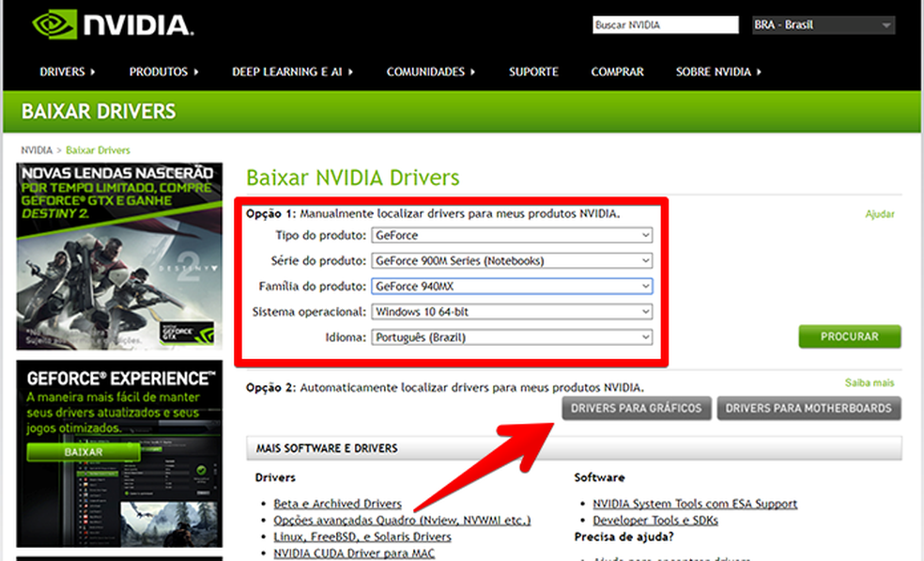Open Opções avançadas Quadro link
This screenshot has width=924, height=561.
tap(402, 521)
